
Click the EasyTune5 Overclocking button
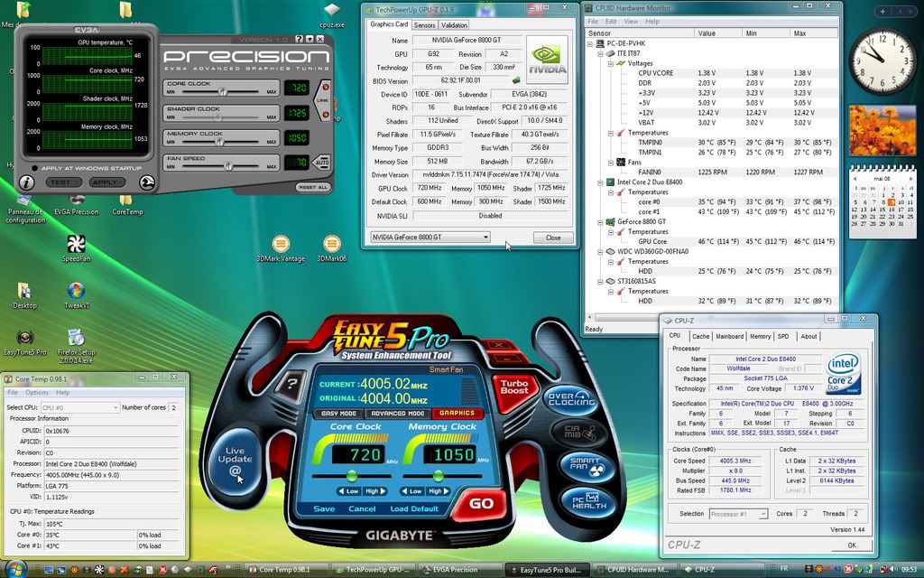pos(573,398)
